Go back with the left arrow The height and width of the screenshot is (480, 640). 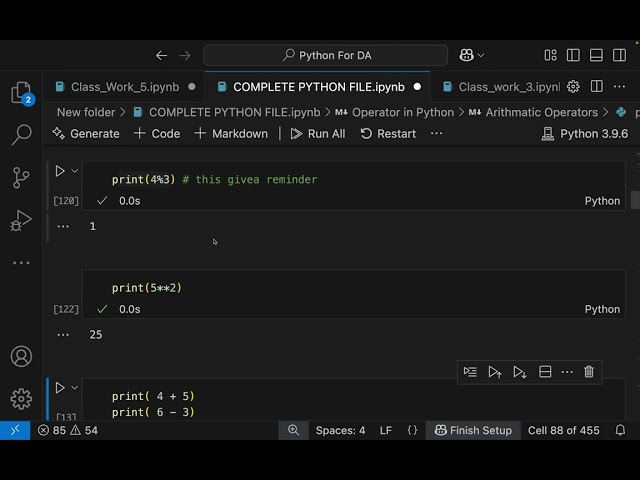pos(162,55)
